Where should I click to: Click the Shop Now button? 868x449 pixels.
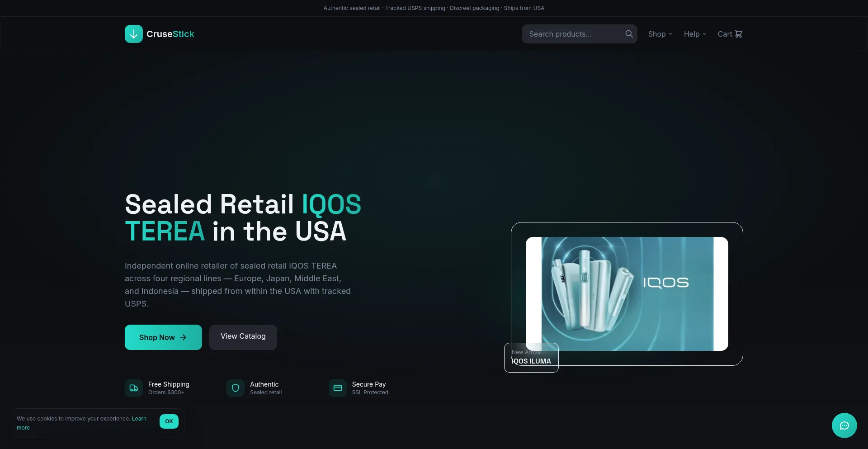163,337
